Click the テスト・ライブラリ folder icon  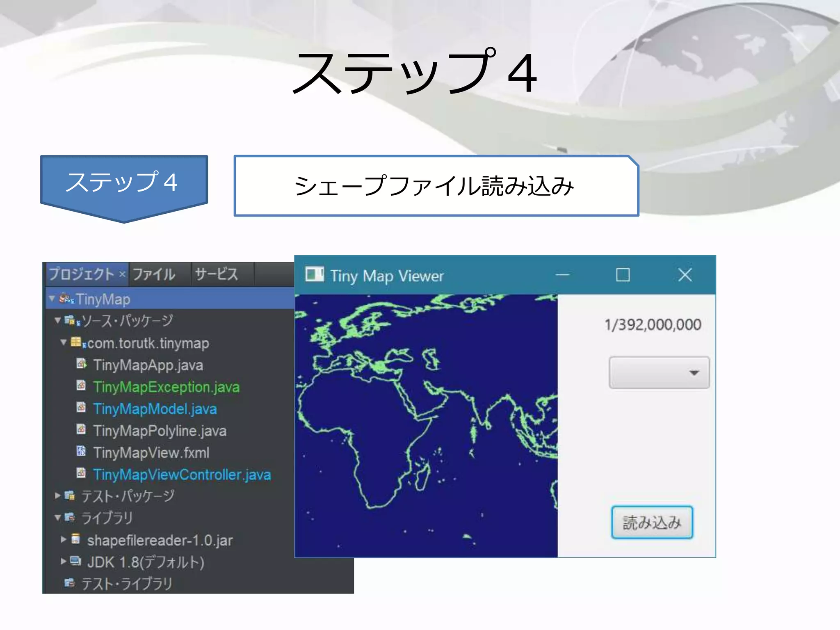point(70,582)
